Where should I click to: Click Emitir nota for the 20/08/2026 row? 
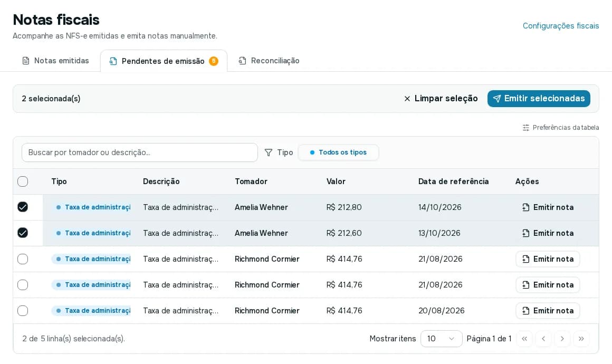548,311
